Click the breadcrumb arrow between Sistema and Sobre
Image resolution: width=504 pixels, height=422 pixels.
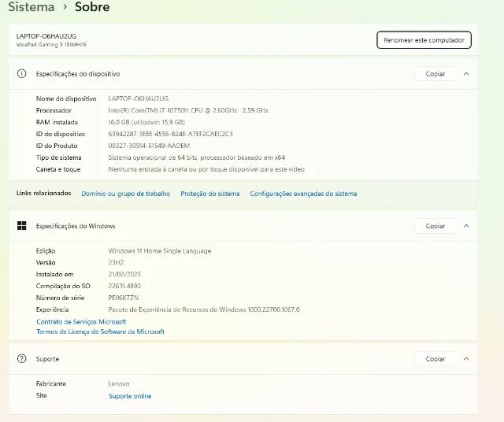[x=65, y=7]
